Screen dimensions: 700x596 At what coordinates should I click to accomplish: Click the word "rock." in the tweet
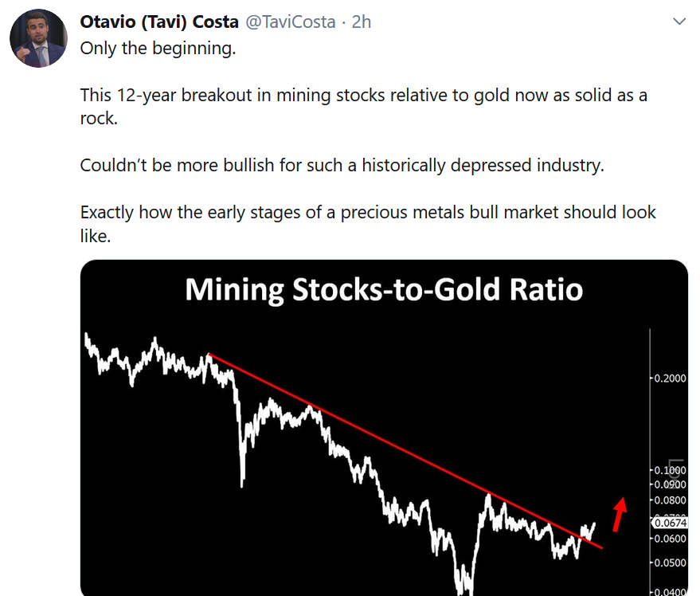pyautogui.click(x=97, y=118)
